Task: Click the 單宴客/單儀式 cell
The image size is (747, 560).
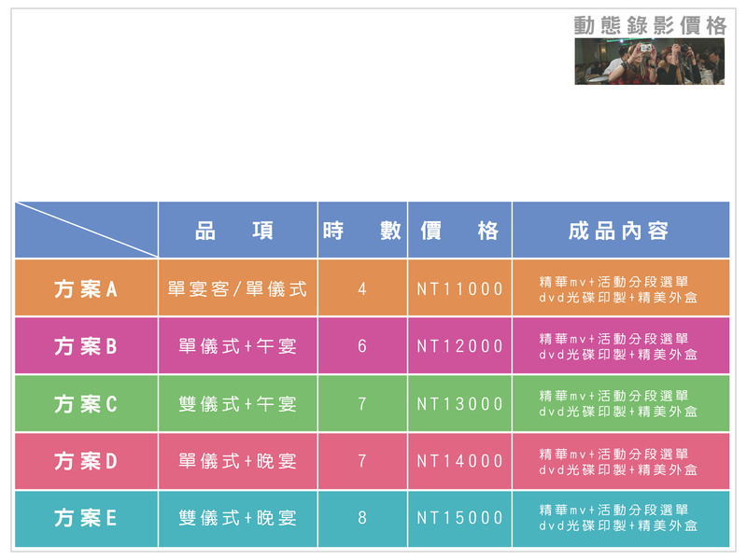Action: pyautogui.click(x=238, y=288)
